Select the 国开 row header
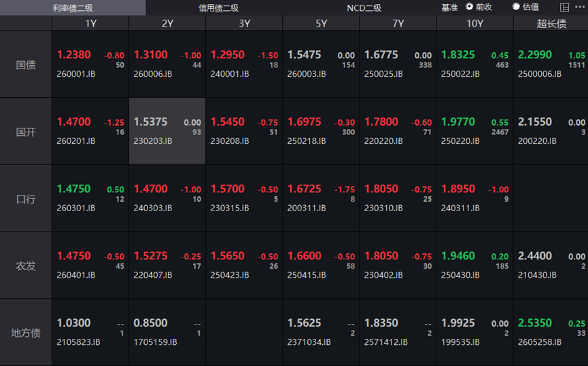 [x=26, y=132]
